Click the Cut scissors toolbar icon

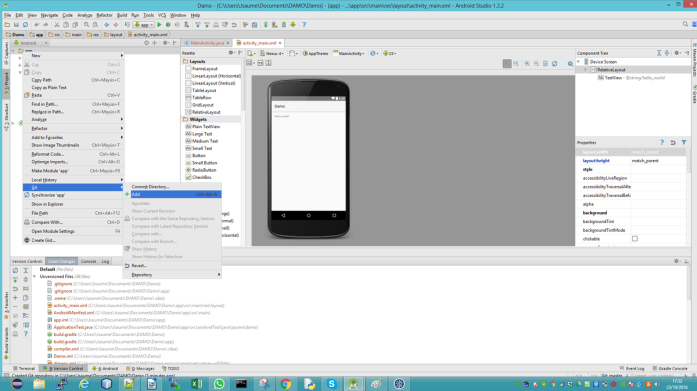tap(57, 25)
